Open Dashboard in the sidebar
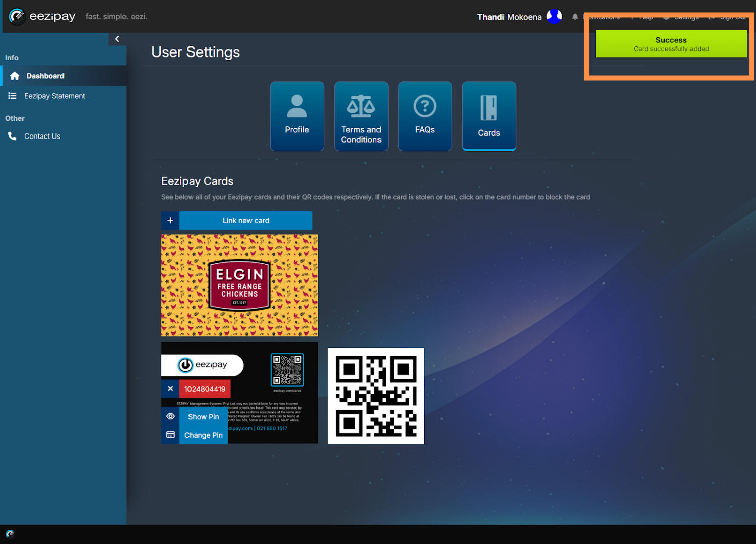This screenshot has height=544, width=756. coord(64,76)
